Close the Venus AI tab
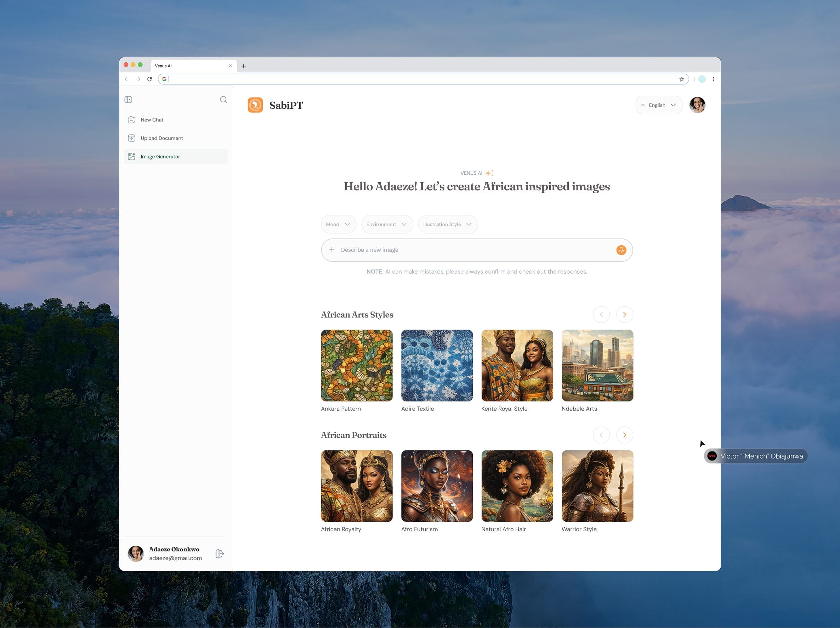This screenshot has width=840, height=628. tap(231, 66)
